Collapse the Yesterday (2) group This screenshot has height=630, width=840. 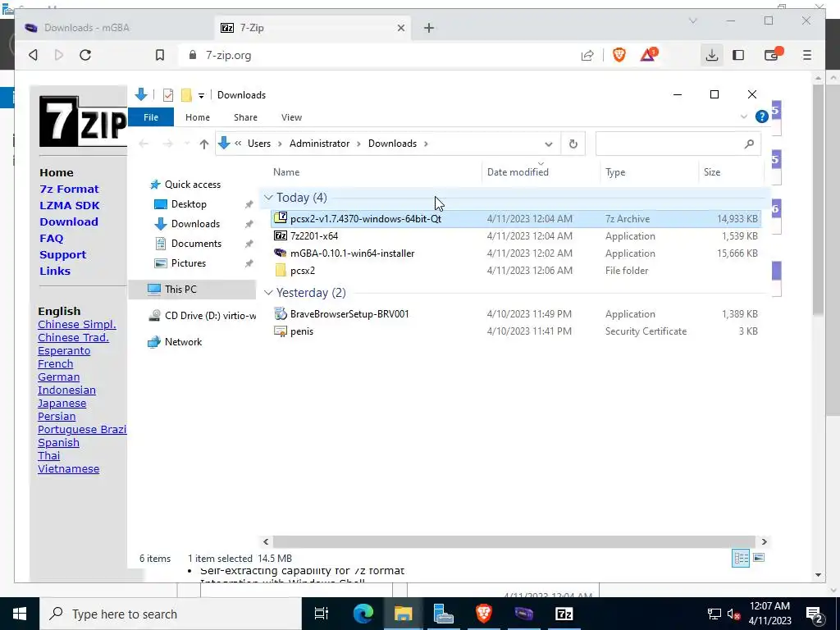[x=268, y=293]
